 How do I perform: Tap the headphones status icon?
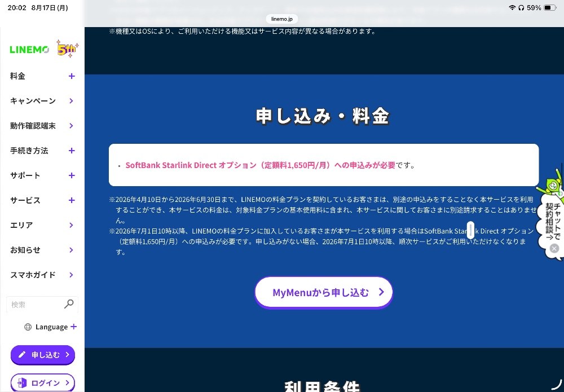pyautogui.click(x=521, y=7)
